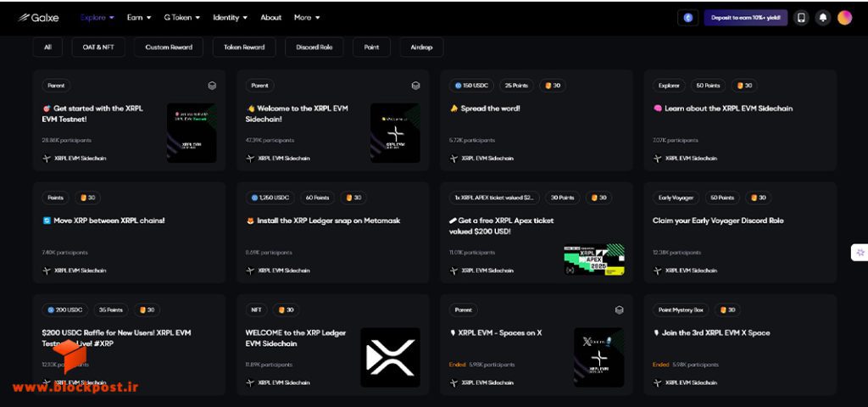
Task: Open the Spread the word! quest
Action: (485, 109)
